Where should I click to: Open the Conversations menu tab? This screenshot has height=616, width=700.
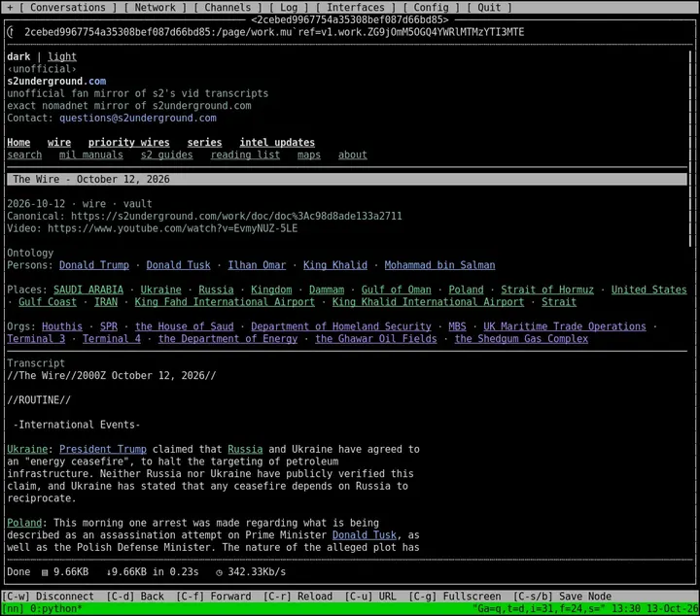tap(68, 8)
